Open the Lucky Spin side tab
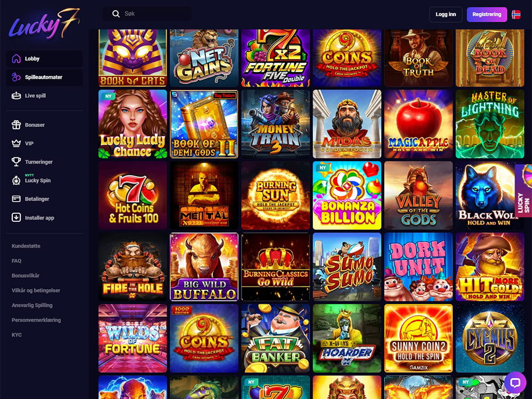This screenshot has width=532, height=399. (523, 190)
